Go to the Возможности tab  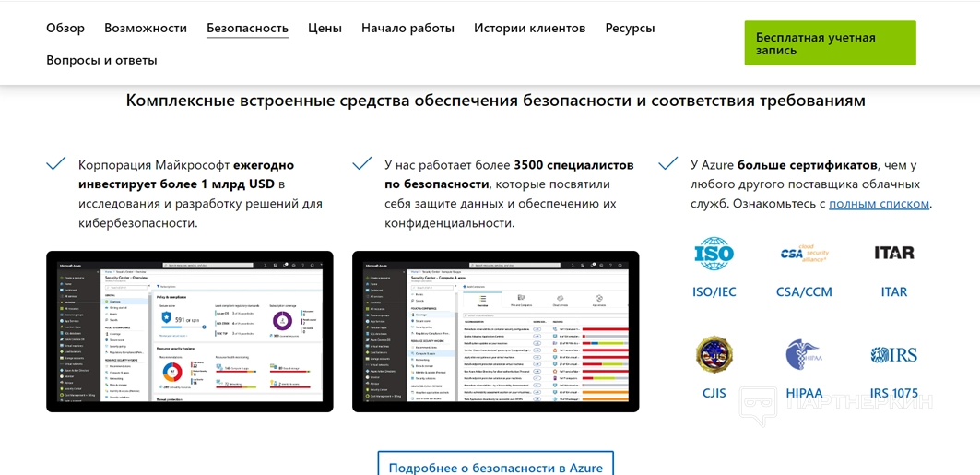click(146, 28)
